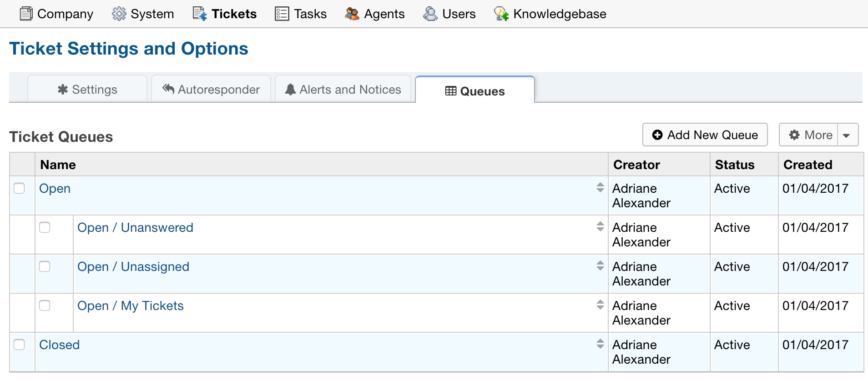Expand the More dropdown arrow

click(x=847, y=135)
